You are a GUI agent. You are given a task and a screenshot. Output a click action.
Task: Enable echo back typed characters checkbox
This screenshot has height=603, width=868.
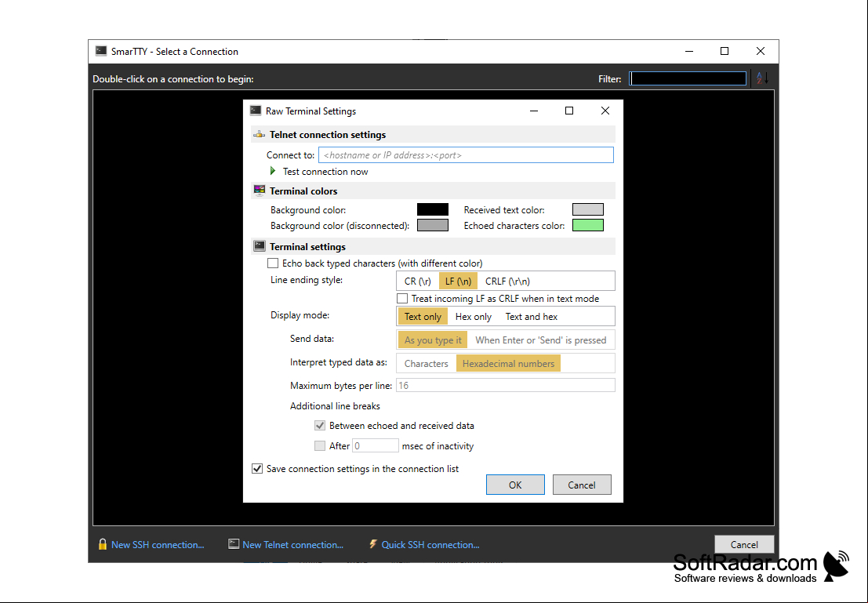(x=273, y=263)
